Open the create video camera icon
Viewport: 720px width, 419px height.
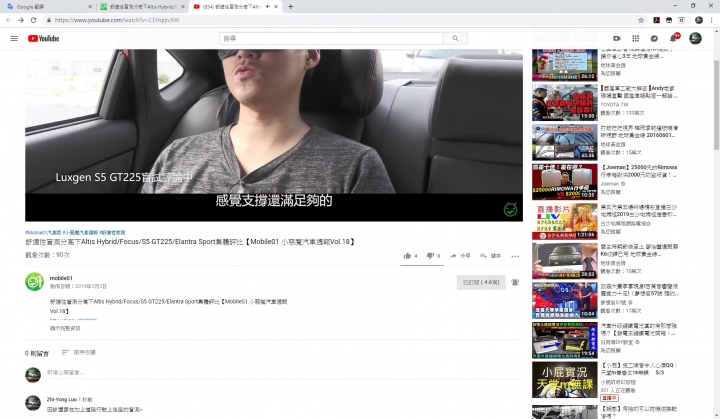(x=617, y=39)
